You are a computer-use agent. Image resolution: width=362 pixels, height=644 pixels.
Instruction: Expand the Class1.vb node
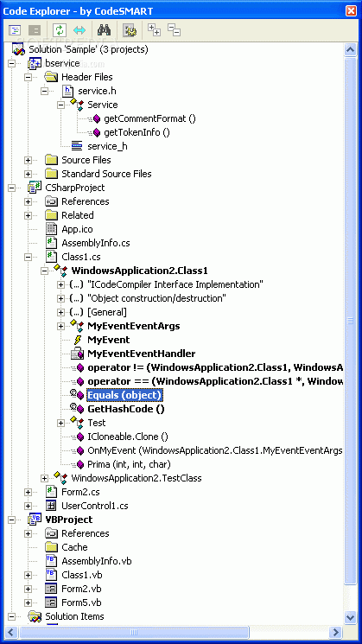[28, 575]
